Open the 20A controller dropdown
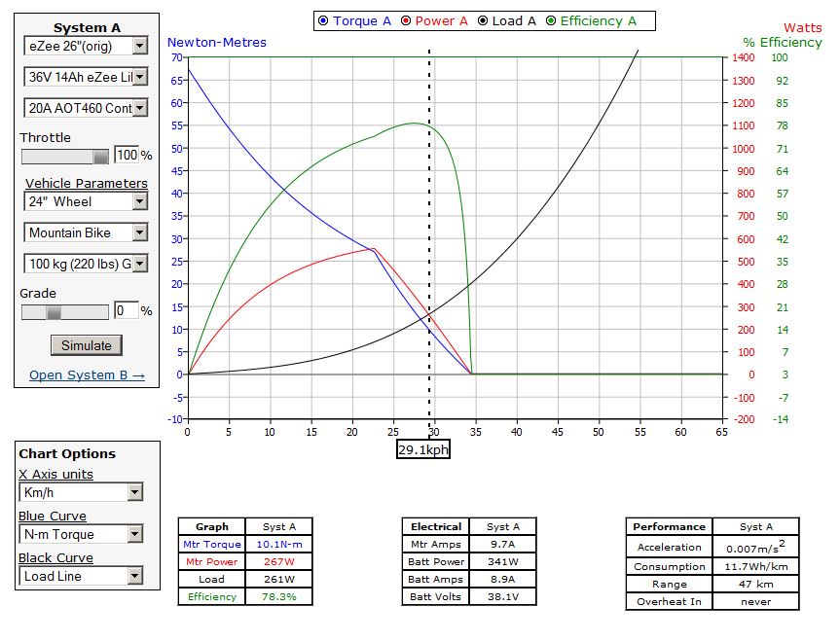The image size is (840, 642). [x=86, y=108]
